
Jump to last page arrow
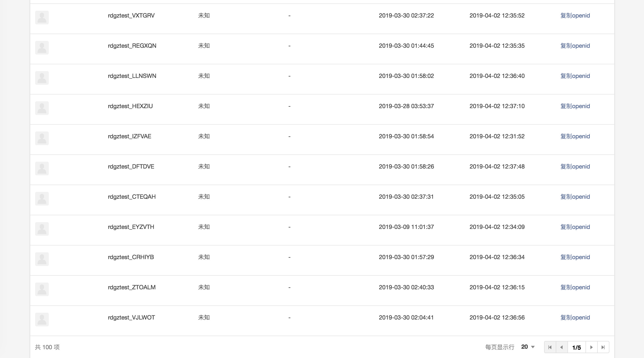(x=603, y=347)
